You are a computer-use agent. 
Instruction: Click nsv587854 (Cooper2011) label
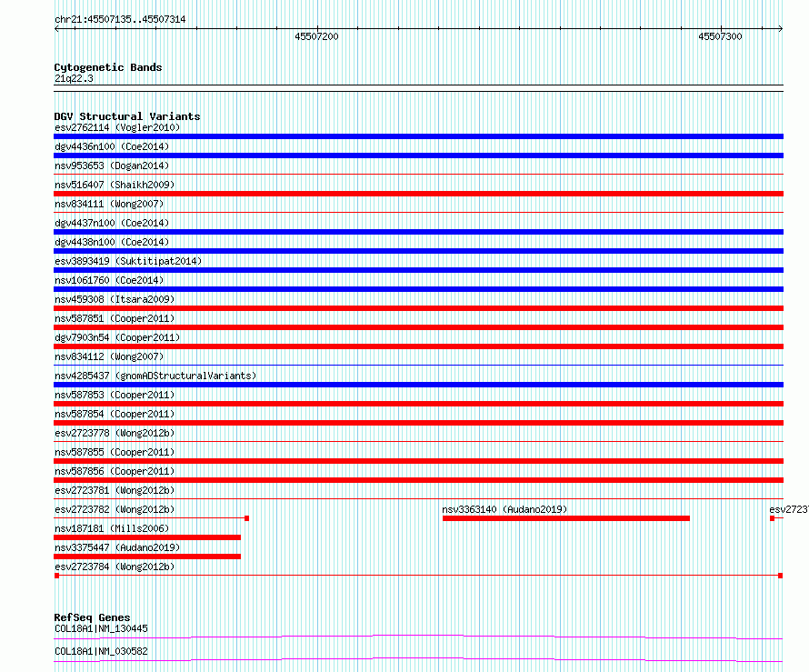[115, 414]
